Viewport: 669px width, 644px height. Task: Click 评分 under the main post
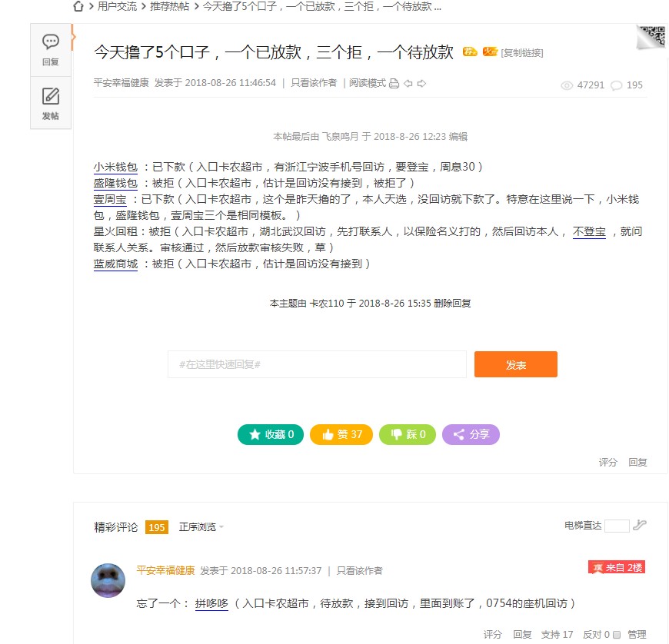[x=607, y=463]
